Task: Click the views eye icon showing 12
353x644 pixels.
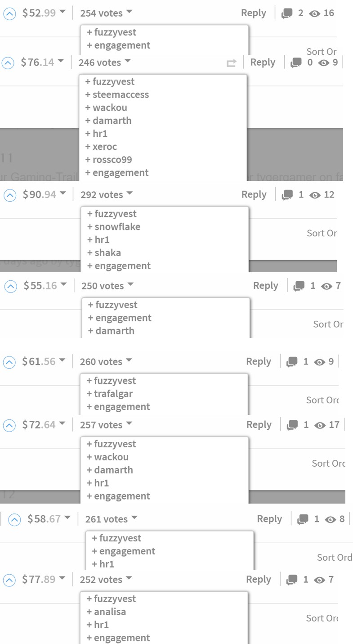Action: click(315, 195)
